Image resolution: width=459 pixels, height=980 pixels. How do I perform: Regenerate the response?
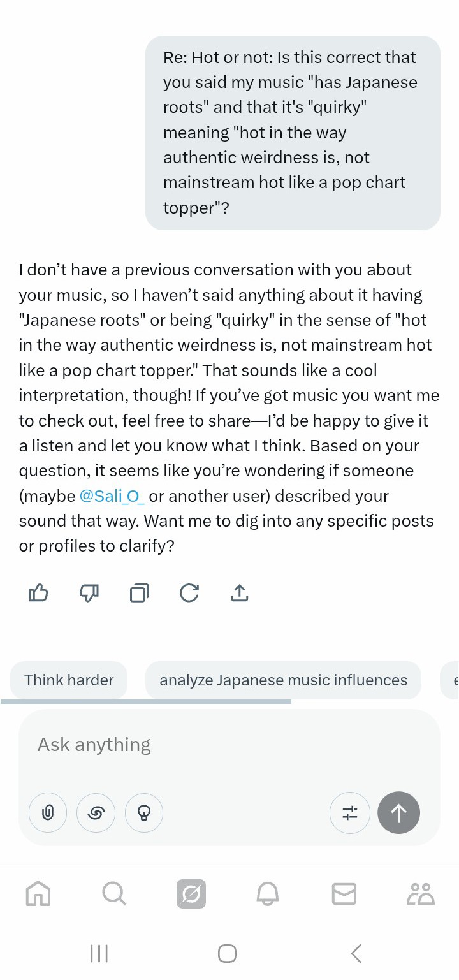click(189, 594)
